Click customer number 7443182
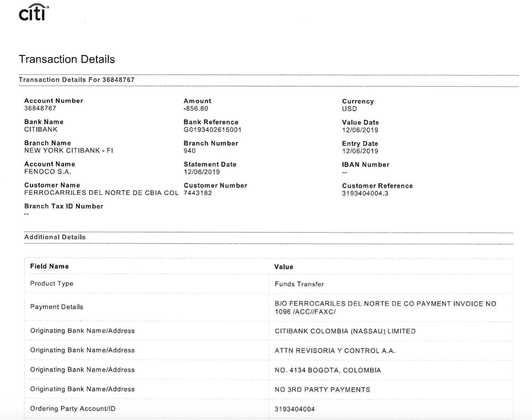 click(x=198, y=193)
